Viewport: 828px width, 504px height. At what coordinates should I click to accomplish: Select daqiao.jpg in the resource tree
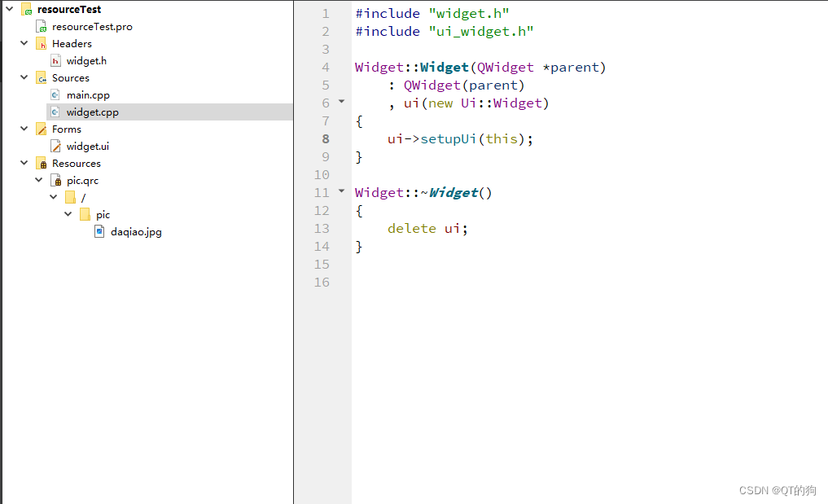[x=136, y=232]
